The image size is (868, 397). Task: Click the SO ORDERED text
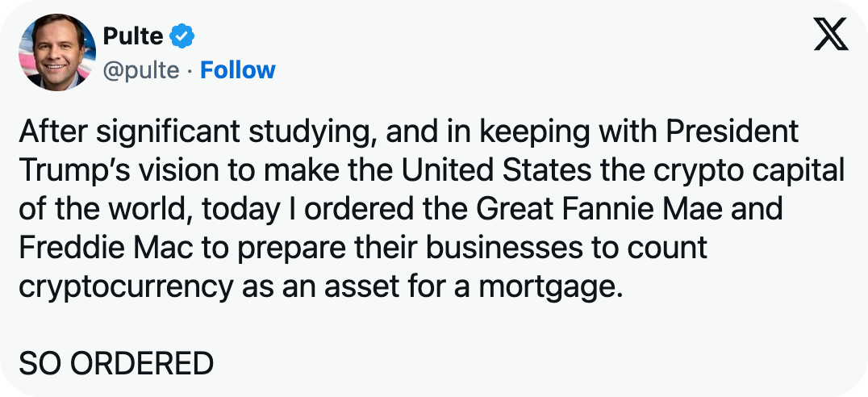(x=116, y=364)
